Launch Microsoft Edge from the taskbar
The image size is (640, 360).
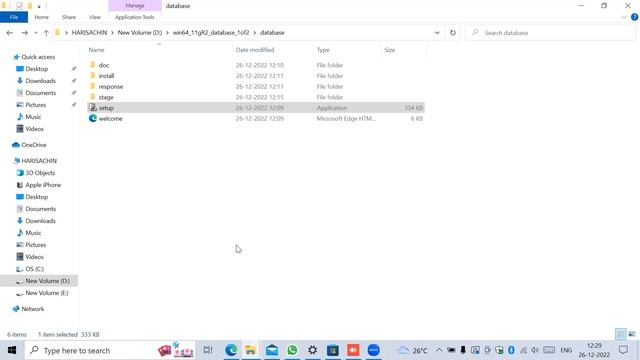pyautogui.click(x=231, y=350)
